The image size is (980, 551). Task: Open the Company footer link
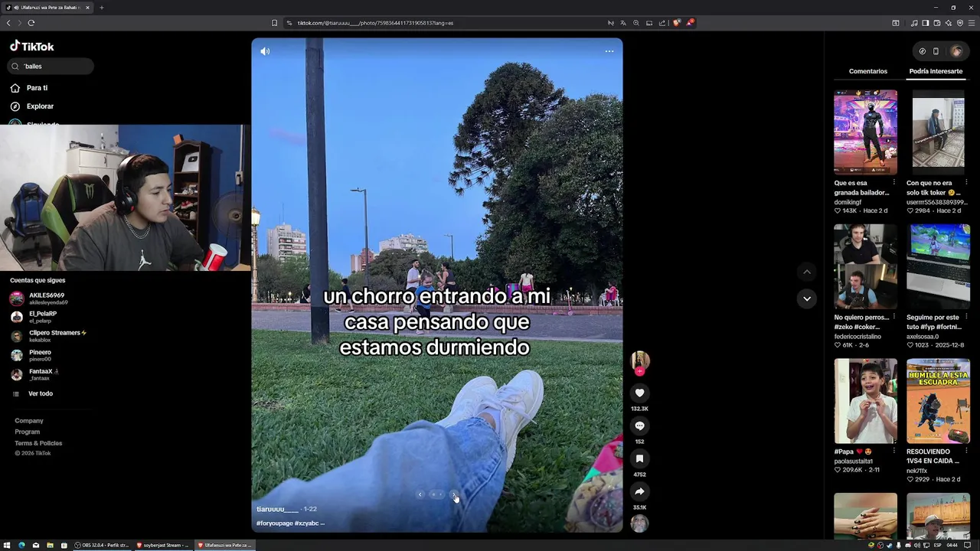point(29,421)
